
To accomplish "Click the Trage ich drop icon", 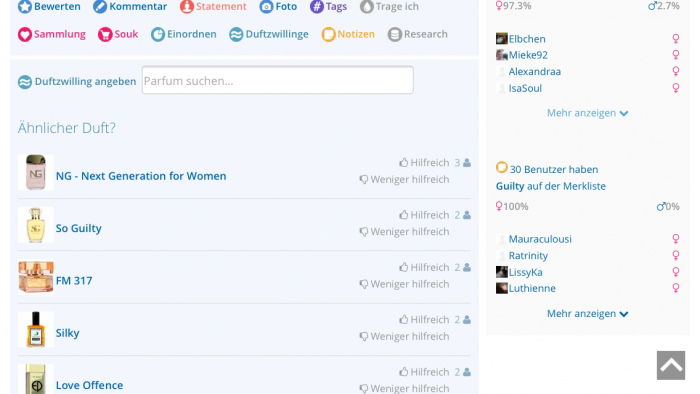I will coord(367,7).
